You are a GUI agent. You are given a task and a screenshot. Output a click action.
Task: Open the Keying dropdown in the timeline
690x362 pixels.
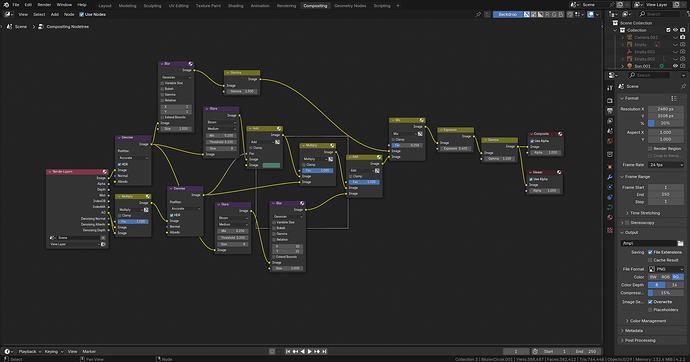[53, 351]
